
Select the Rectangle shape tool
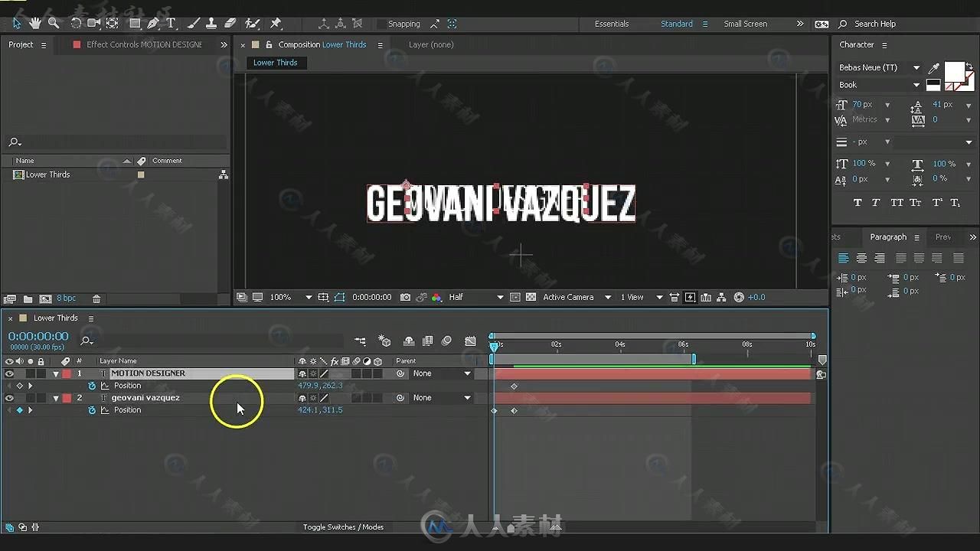click(136, 24)
